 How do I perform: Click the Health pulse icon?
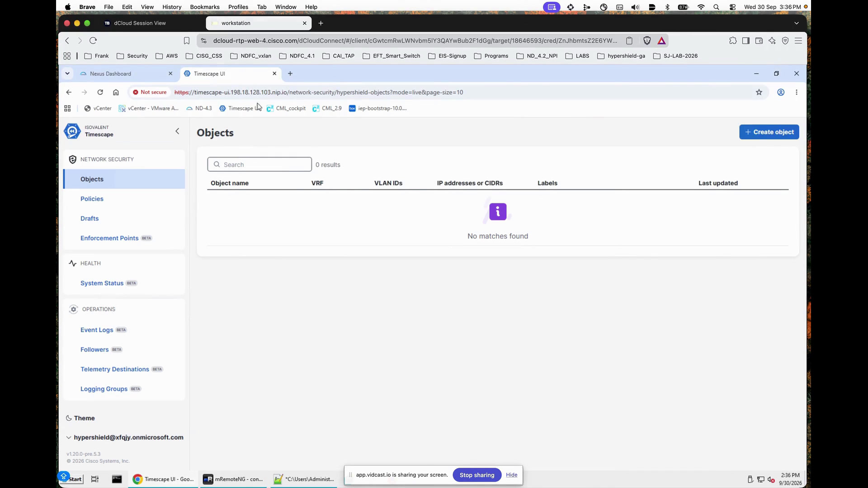coord(72,263)
